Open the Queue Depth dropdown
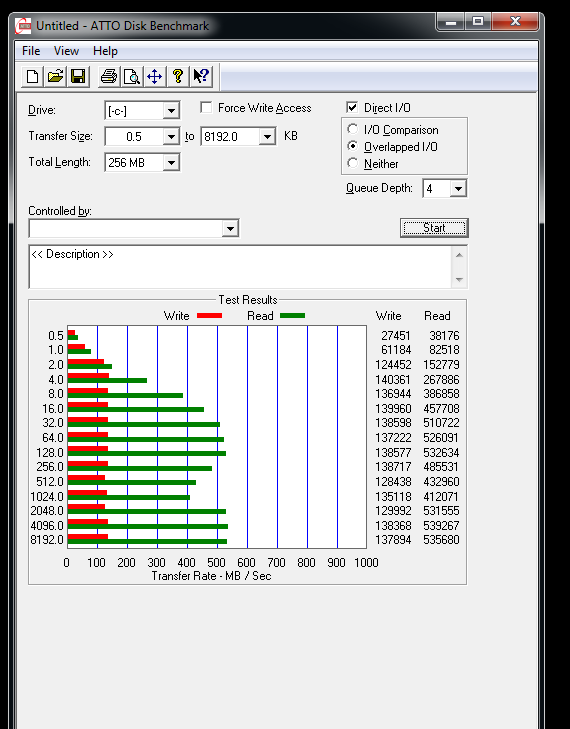This screenshot has height=729, width=570. (458, 189)
